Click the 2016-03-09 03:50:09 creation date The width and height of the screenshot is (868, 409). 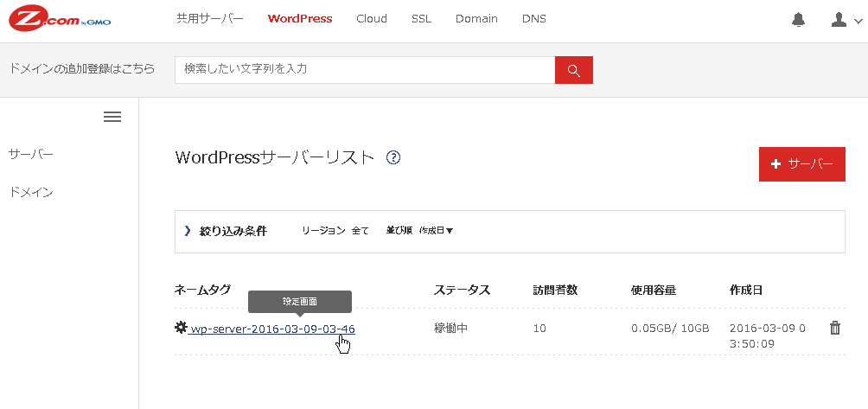click(x=767, y=336)
